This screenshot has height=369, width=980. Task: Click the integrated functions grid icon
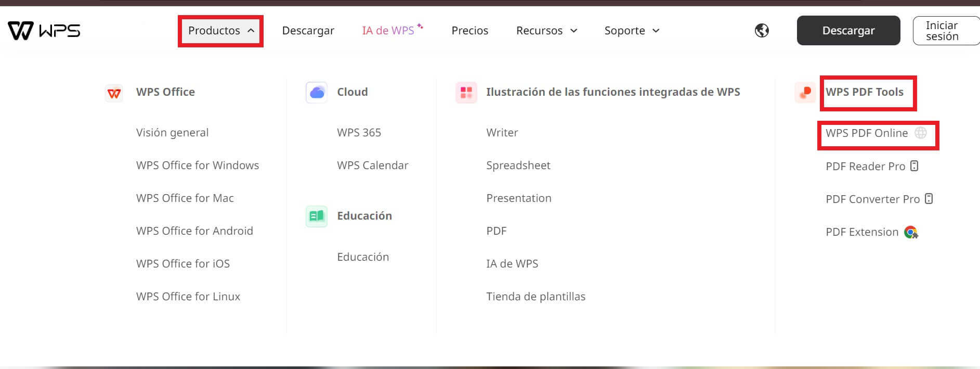(x=466, y=93)
